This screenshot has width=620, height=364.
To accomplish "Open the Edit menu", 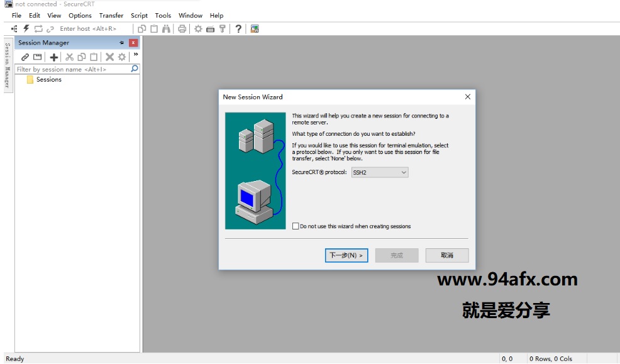I will (35, 16).
